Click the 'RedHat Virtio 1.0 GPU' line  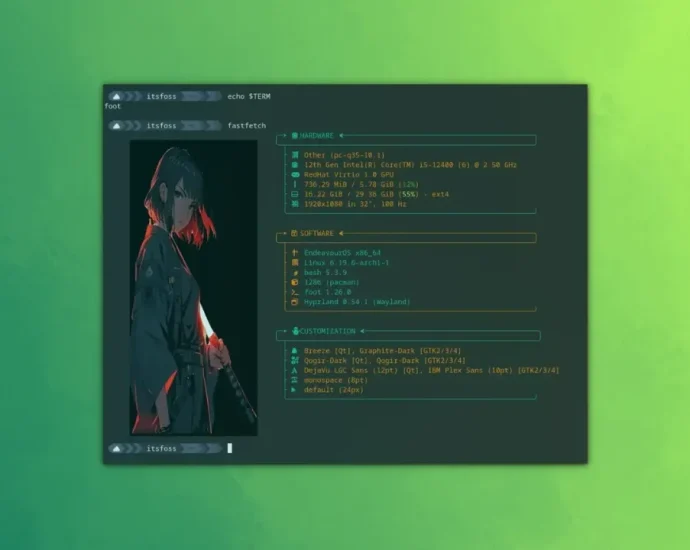(349, 175)
